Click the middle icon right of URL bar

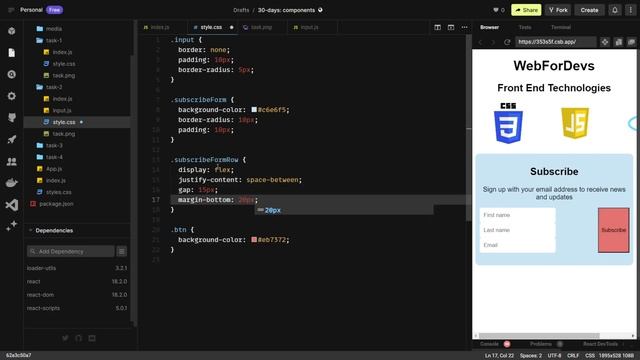(619, 42)
